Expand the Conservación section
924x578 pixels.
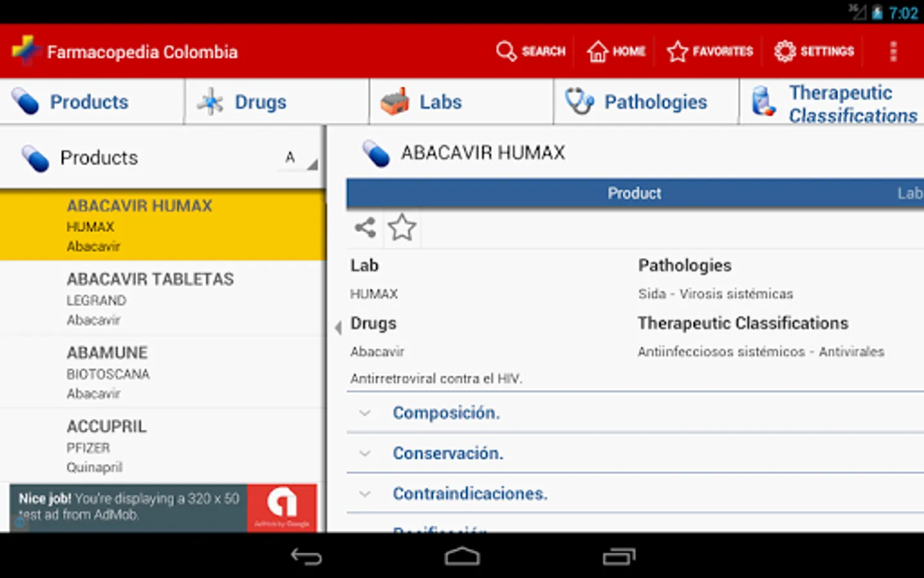coord(635,453)
